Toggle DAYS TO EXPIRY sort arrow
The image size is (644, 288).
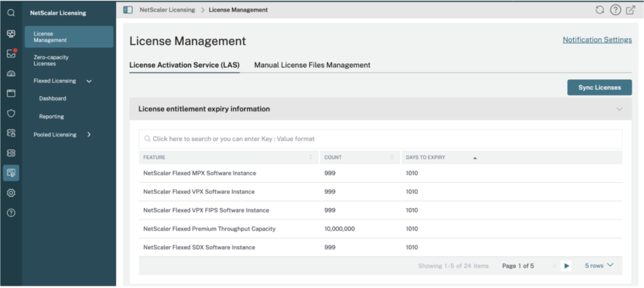(x=475, y=157)
